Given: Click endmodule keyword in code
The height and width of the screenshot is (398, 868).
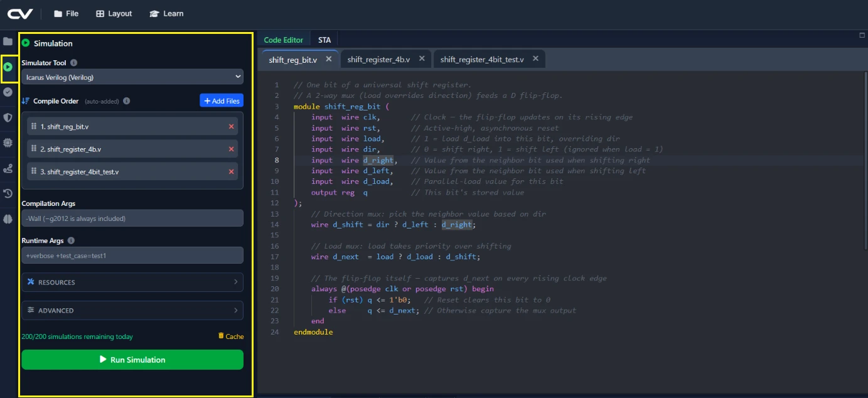Looking at the screenshot, I should point(313,331).
